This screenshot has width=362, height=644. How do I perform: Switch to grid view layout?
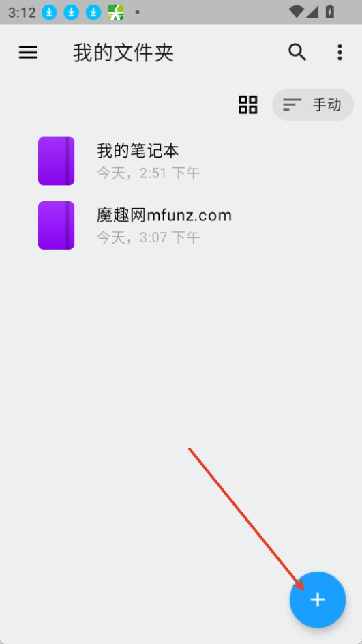(248, 104)
